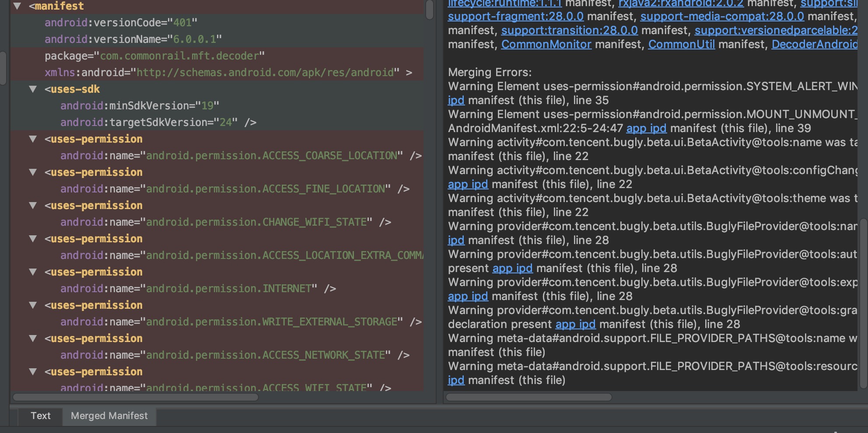Collapse the uses-sdk element
The height and width of the screenshot is (433, 868).
(34, 89)
